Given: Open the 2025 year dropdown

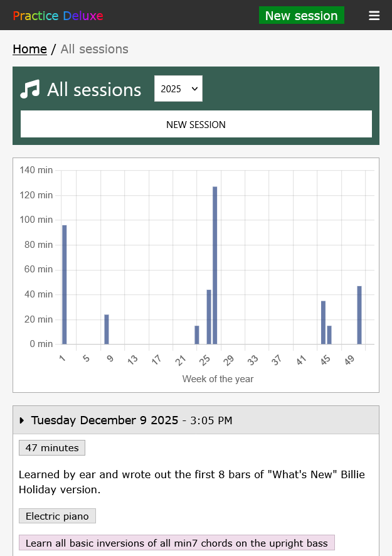Looking at the screenshot, I should point(178,89).
